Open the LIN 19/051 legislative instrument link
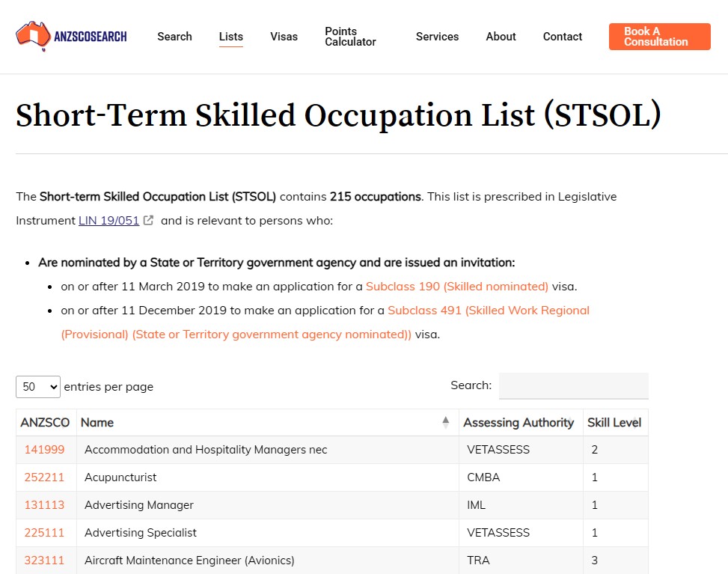Image resolution: width=728 pixels, height=574 pixels. [x=108, y=221]
